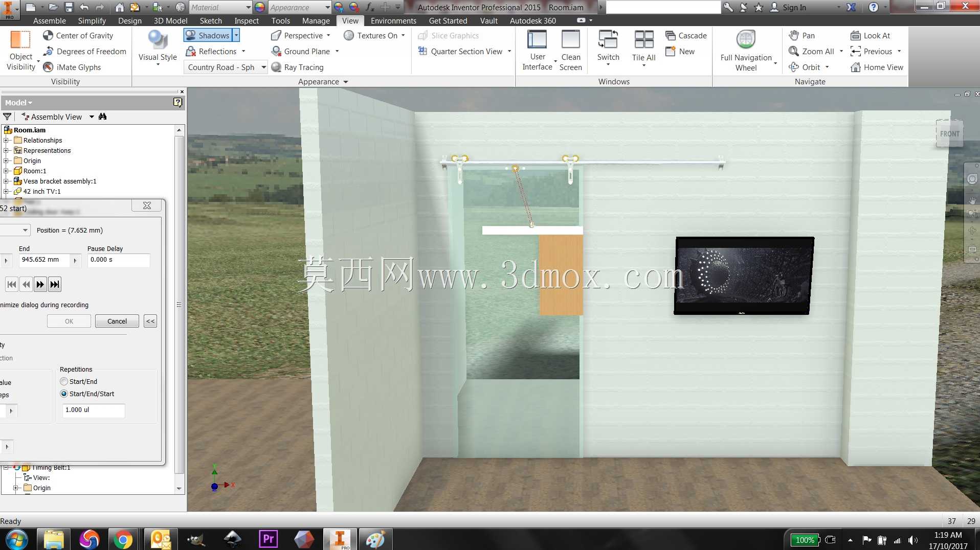Toggle Reflections on the ground

pyautogui.click(x=211, y=51)
